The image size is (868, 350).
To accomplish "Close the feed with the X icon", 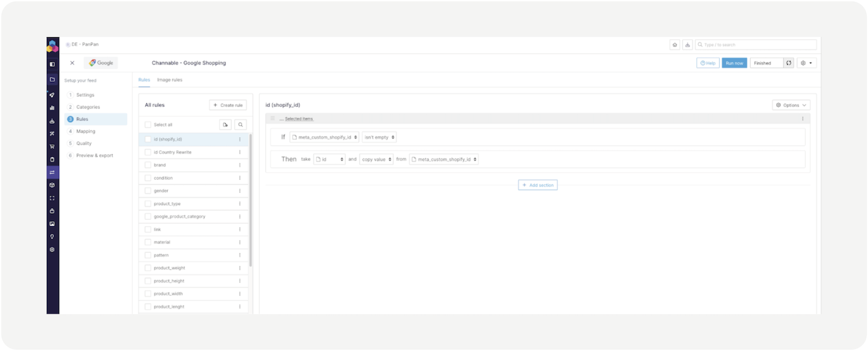I will [x=72, y=63].
